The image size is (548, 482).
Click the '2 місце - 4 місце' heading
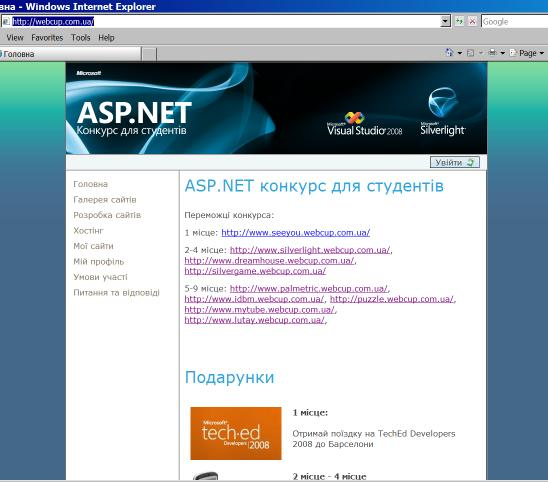point(329,476)
